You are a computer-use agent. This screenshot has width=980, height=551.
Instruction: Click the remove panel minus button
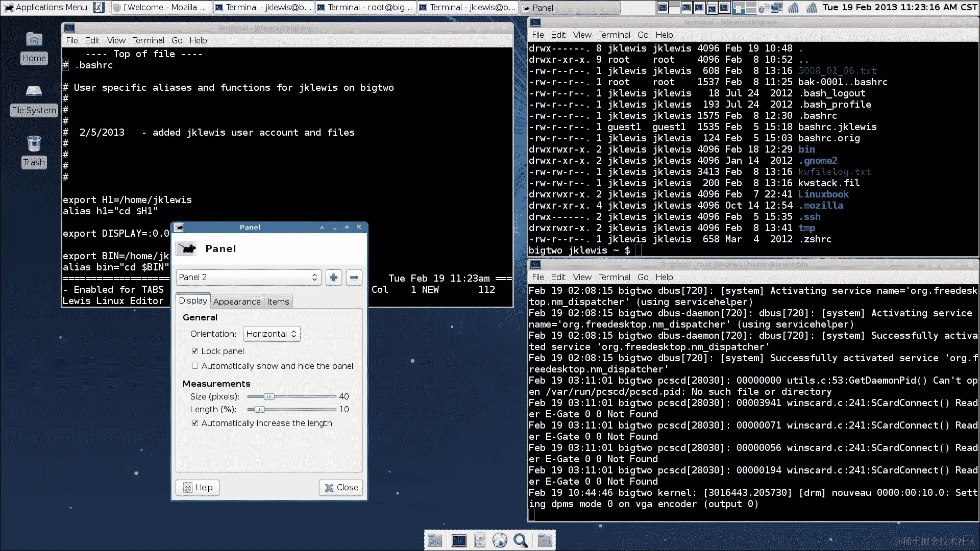click(x=354, y=278)
